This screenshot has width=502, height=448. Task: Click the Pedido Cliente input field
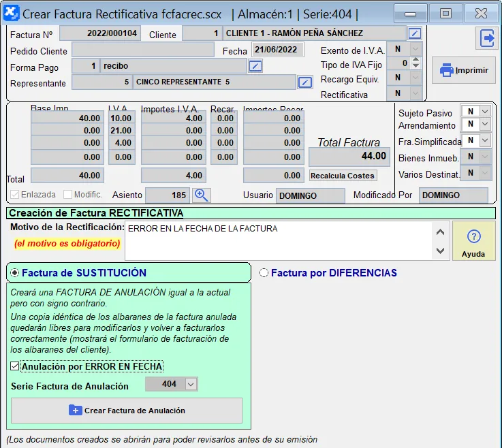point(143,50)
